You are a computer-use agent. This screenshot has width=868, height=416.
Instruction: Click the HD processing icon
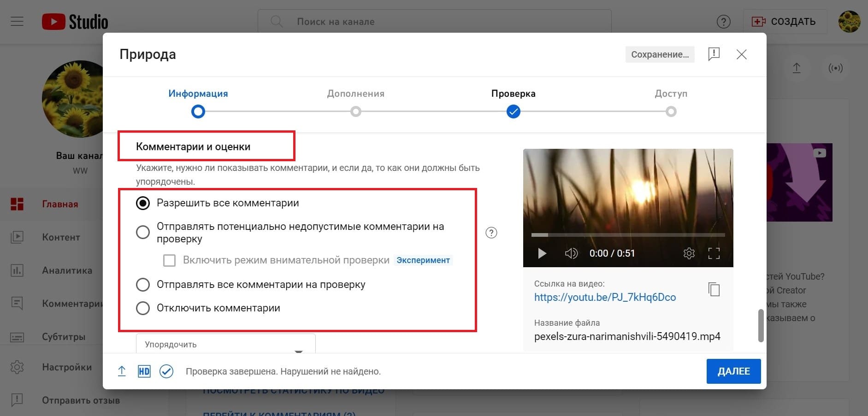click(x=144, y=371)
